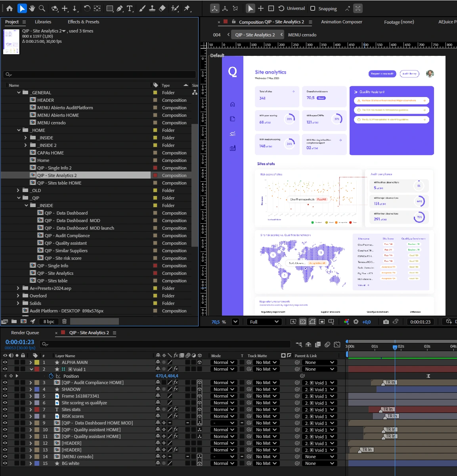457x476 pixels.
Task: Click MENU cerrado in composition breadcrumb
Action: coord(302,35)
